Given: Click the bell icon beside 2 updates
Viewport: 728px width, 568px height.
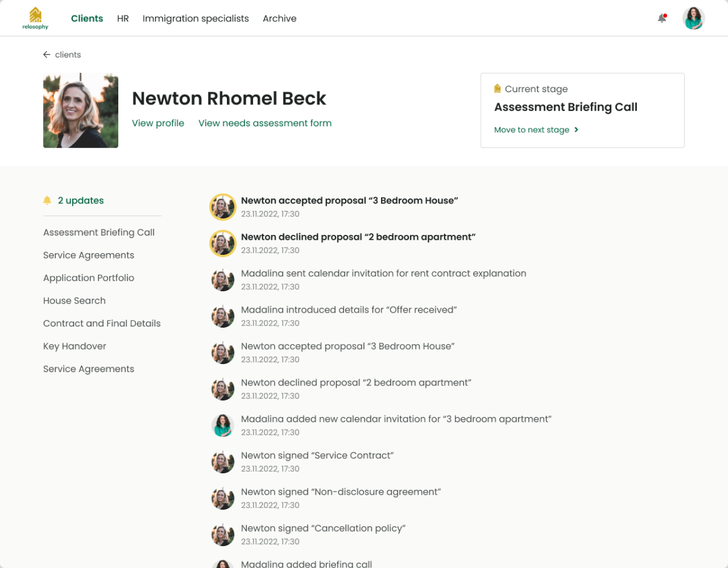Looking at the screenshot, I should 47,200.
